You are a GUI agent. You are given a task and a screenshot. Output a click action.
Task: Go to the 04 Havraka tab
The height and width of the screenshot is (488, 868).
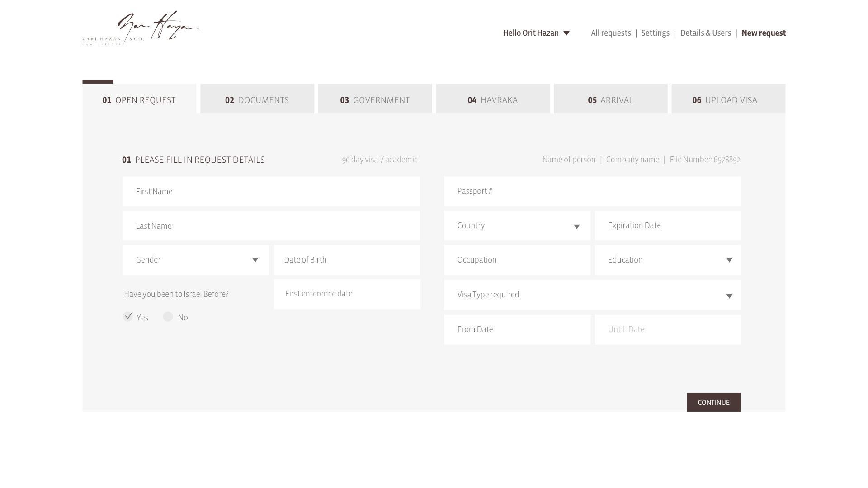[x=492, y=99]
